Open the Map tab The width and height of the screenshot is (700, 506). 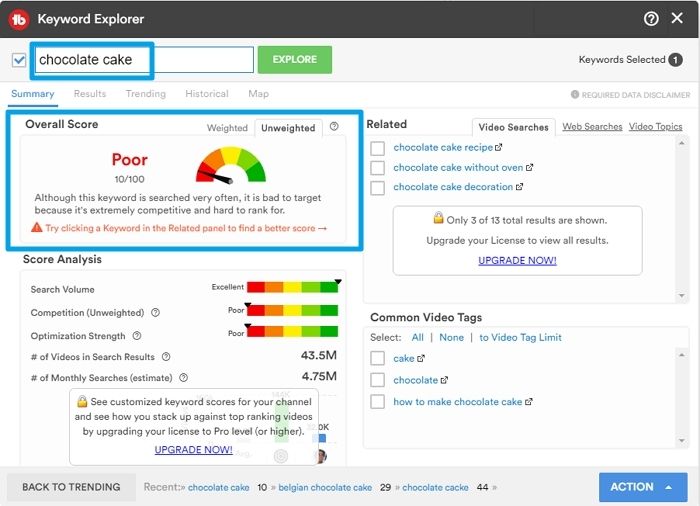pyautogui.click(x=258, y=94)
